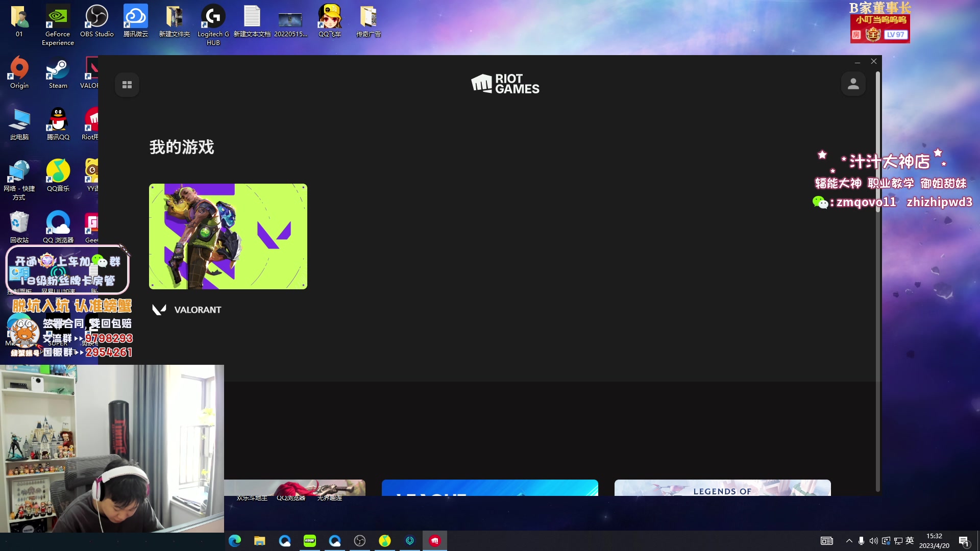Open the account profile icon in Riot Client

tap(853, 84)
